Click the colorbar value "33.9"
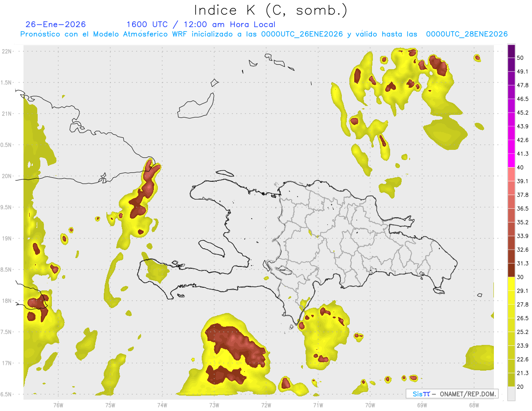 point(523,236)
